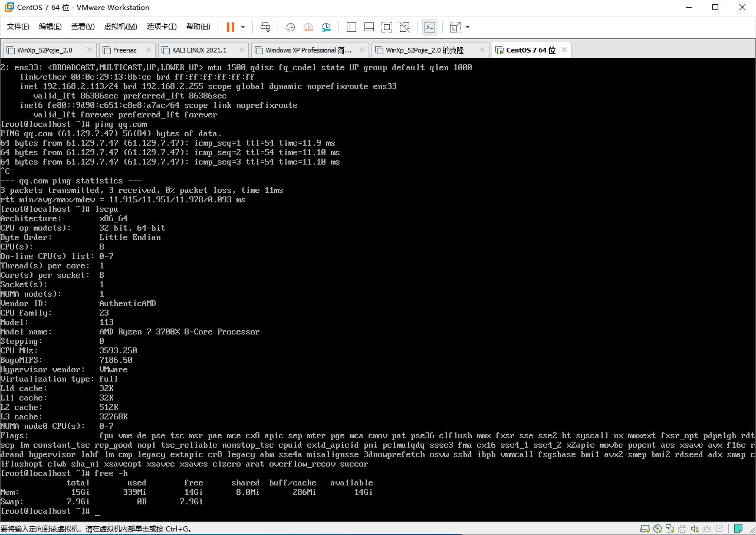Click the hard disk status icon
Viewport: 756px width, 535px height.
pos(646,529)
